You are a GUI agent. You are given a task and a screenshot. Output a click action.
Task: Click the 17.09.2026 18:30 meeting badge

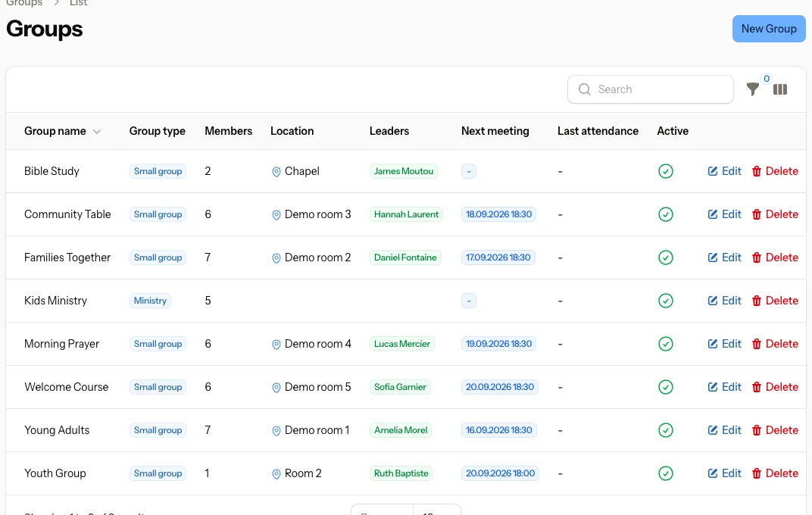tap(498, 257)
